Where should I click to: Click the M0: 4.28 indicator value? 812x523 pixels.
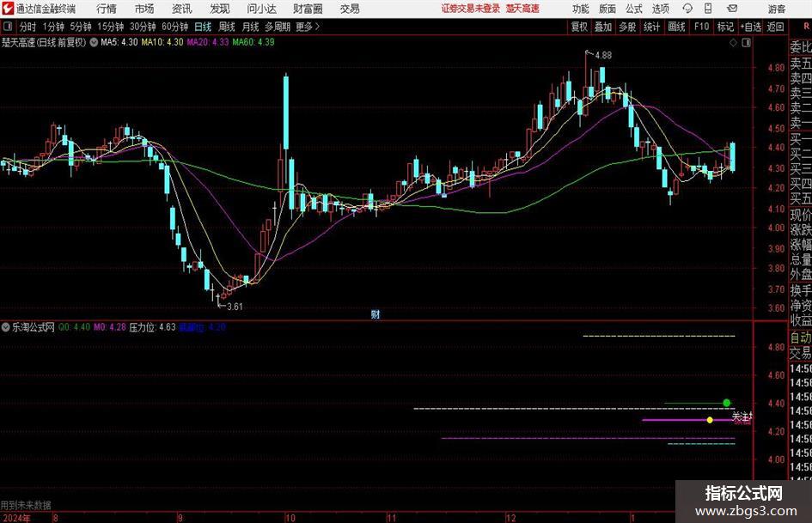110,327
